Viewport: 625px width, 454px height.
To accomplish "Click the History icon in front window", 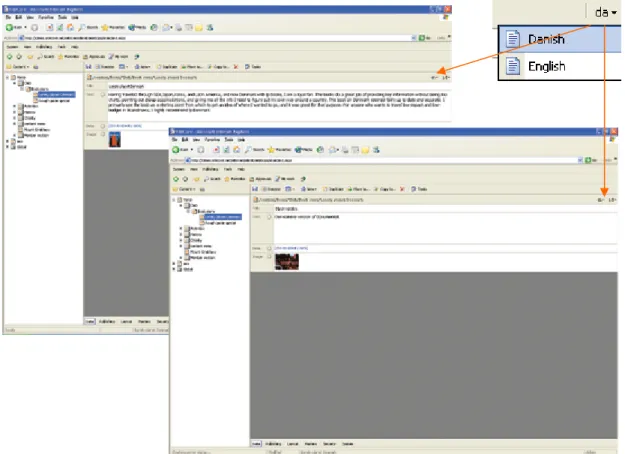I will point(320,150).
